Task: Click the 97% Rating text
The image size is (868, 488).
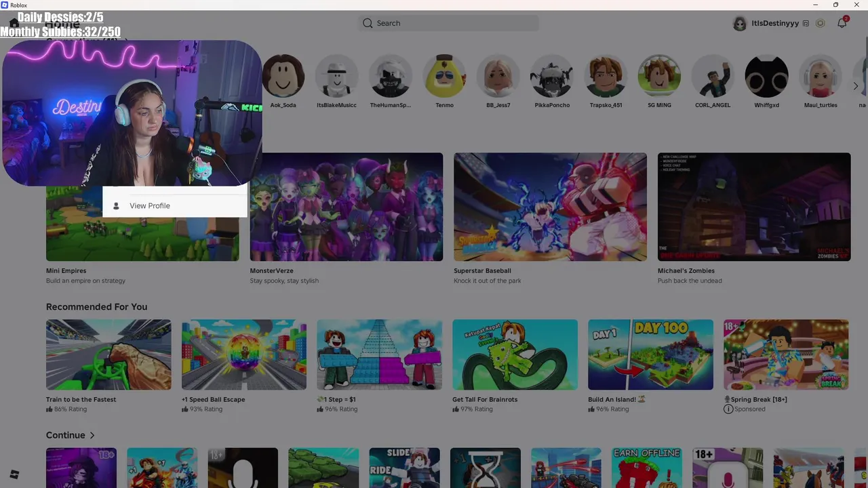Action: click(x=477, y=409)
